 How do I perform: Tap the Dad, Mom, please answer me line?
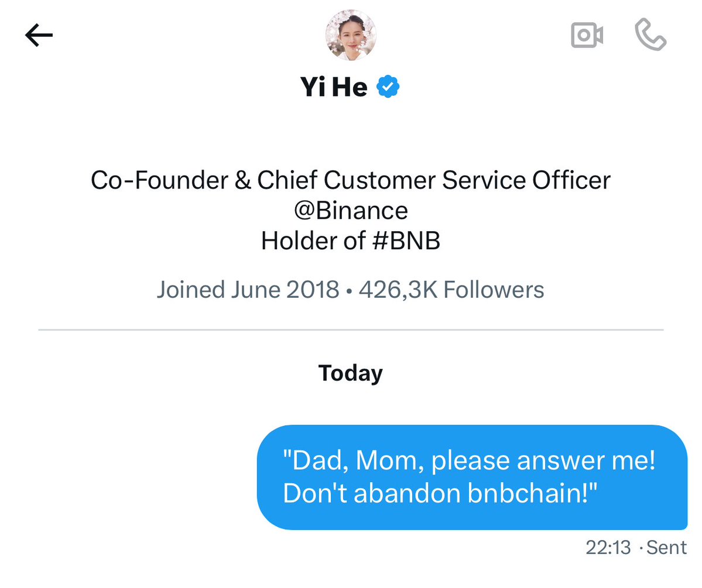pyautogui.click(x=469, y=460)
